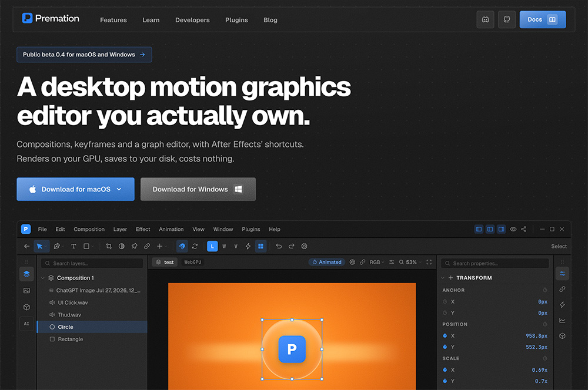Toggle the blue grid button in toolbar
588x390 pixels.
point(260,246)
